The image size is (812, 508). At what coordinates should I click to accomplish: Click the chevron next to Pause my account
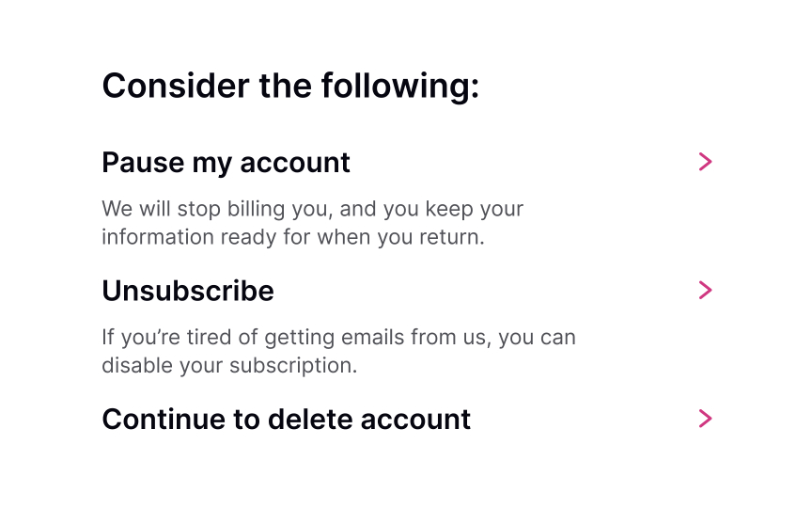coord(706,162)
